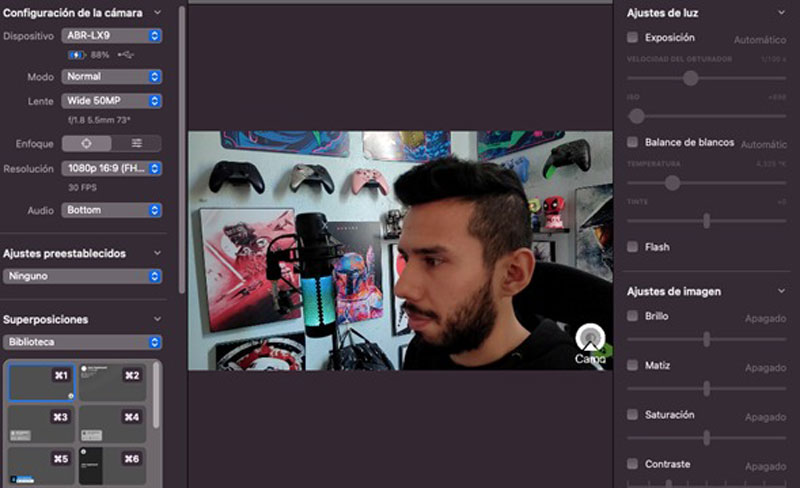Select the manual focus sliders icon

click(136, 143)
